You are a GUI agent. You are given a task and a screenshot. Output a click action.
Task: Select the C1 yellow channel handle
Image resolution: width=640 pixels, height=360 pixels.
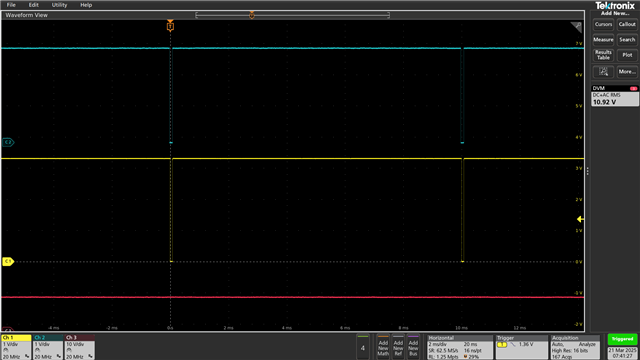(x=8, y=262)
